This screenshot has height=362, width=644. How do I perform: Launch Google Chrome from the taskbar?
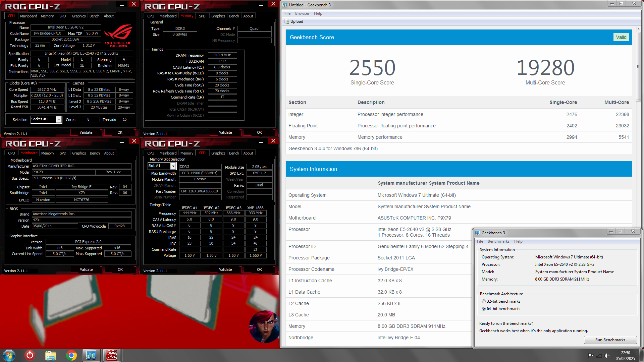click(71, 355)
